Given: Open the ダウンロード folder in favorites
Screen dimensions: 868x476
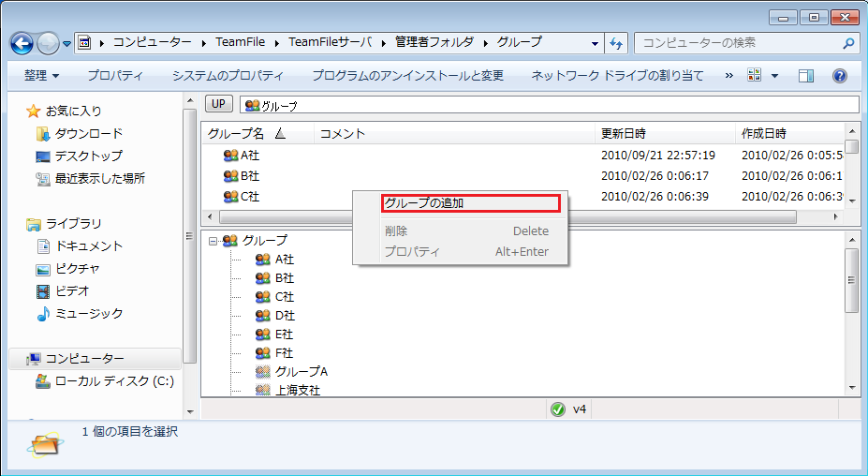Looking at the screenshot, I should [42, 134].
